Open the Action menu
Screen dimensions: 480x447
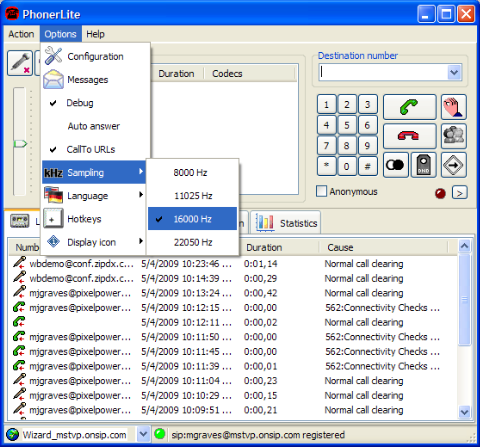pyautogui.click(x=21, y=34)
